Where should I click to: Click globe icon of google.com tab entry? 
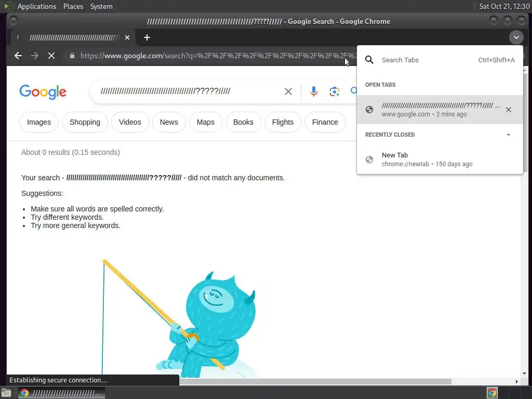[x=369, y=110]
